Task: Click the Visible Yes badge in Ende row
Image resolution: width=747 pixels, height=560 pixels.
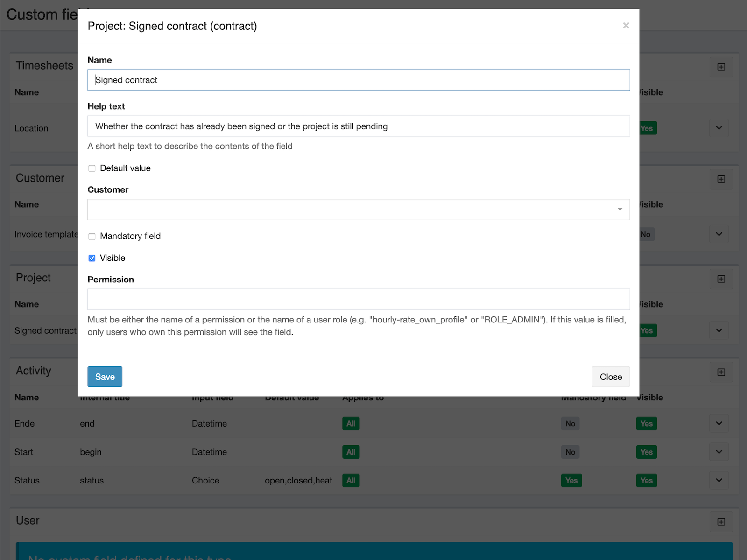Action: tap(647, 424)
